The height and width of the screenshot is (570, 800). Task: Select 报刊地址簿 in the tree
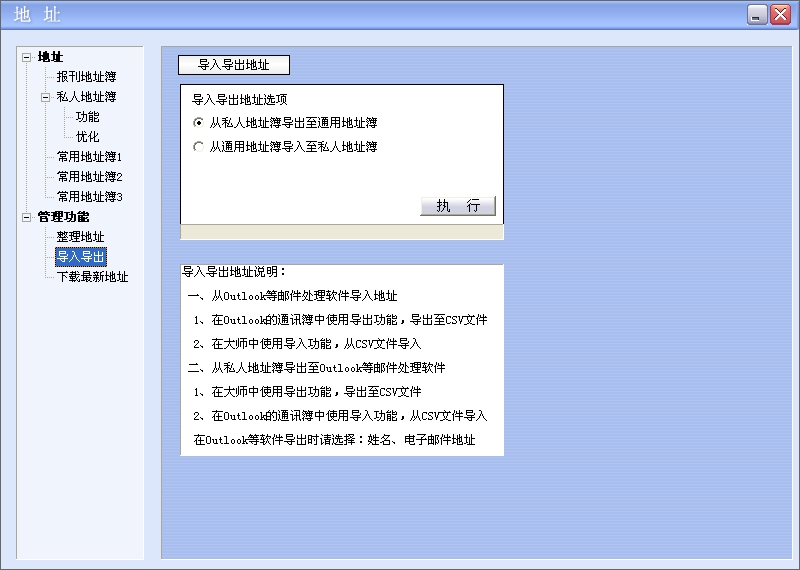pyautogui.click(x=86, y=77)
